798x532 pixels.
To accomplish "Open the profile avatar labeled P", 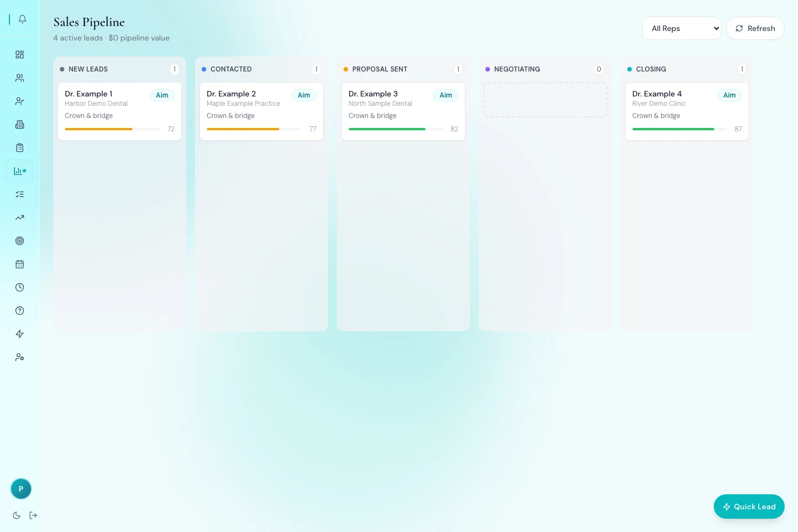I will (x=21, y=489).
